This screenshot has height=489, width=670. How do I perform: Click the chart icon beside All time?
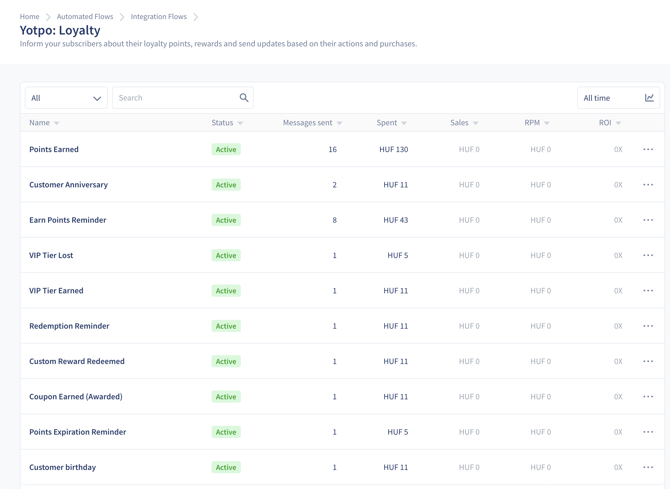tap(649, 98)
